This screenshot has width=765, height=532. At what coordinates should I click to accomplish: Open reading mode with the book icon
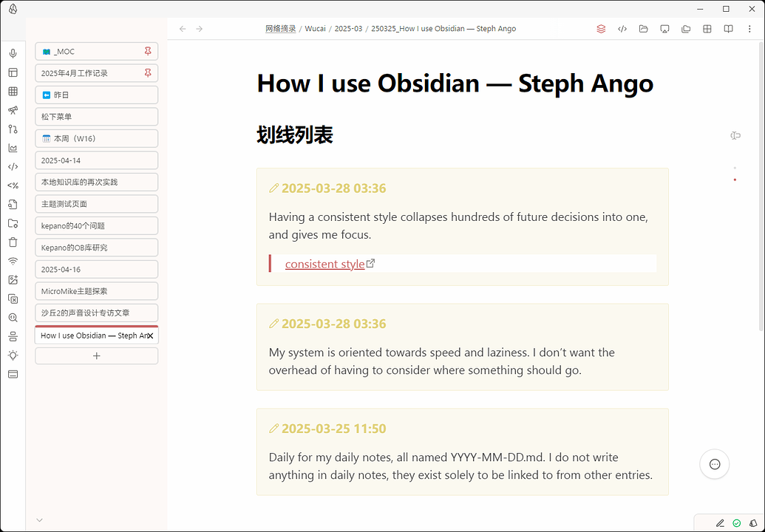728,29
